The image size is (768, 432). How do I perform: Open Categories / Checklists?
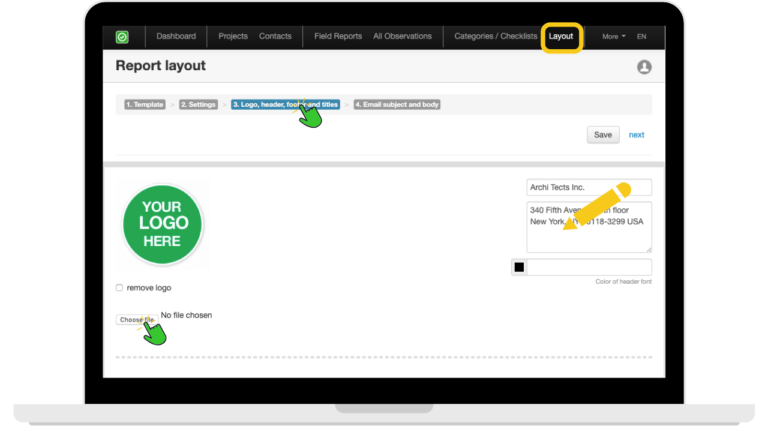point(495,36)
